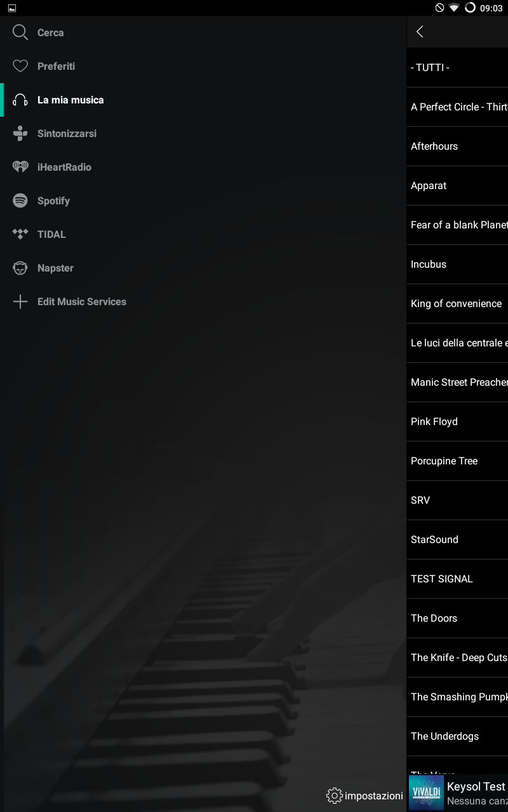
Task: Open the Keysol Test now-playing bar
Action: pyautogui.click(x=457, y=793)
